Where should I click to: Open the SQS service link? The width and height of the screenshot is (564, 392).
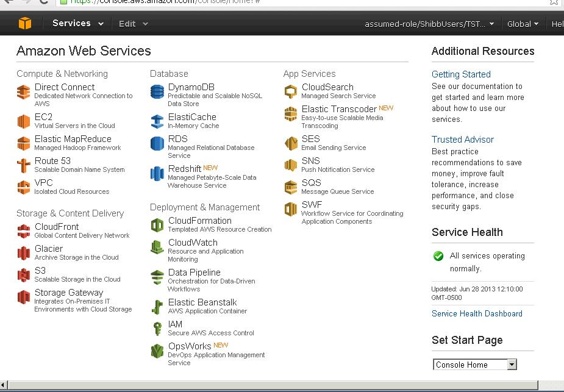pos(311,183)
